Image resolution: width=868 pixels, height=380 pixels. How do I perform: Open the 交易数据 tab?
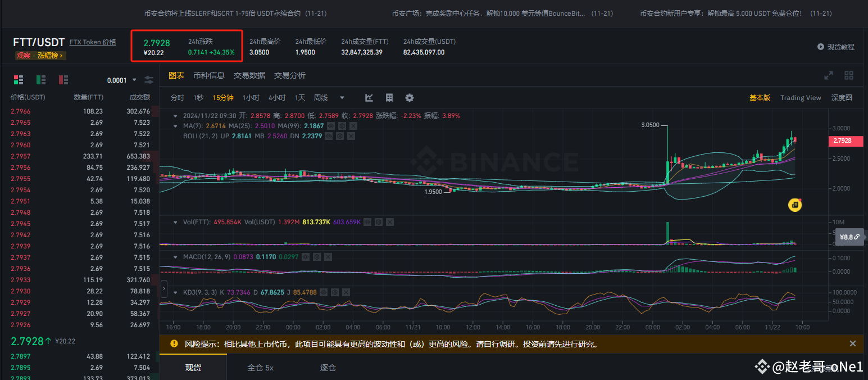[249, 75]
